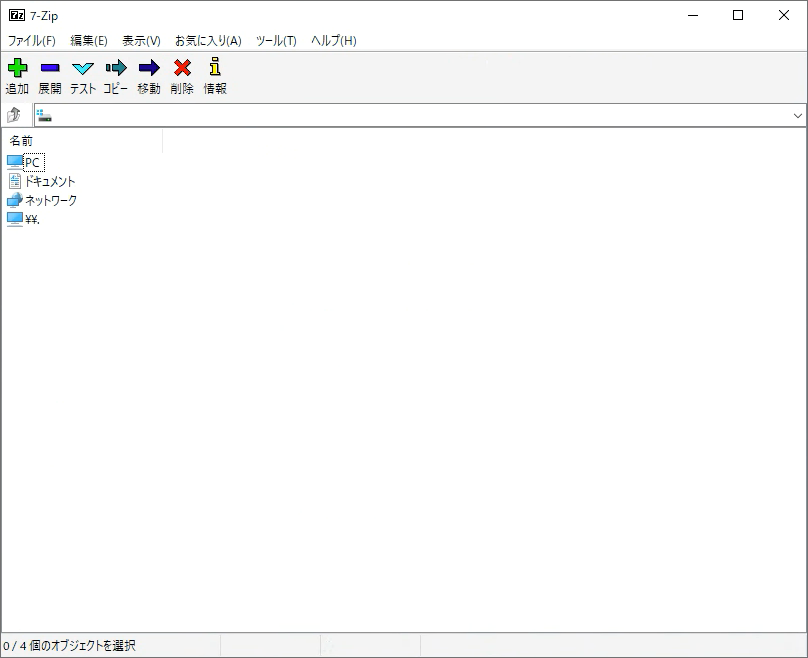Screen dimensions: 808x658
Task: Click the green Add (追加) toolbar icon
Action: point(17,68)
